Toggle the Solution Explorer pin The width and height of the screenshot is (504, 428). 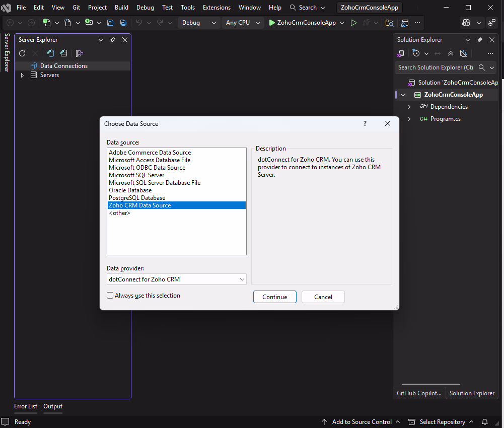480,40
